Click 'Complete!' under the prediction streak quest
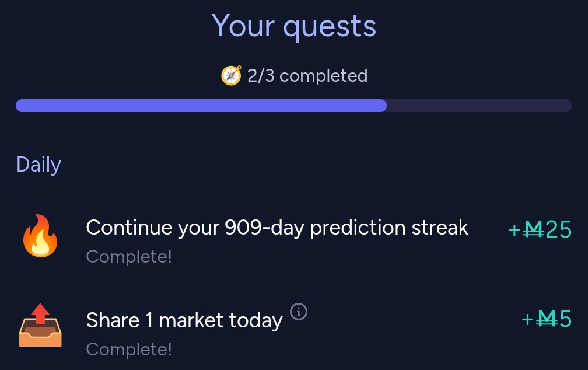 (x=128, y=257)
